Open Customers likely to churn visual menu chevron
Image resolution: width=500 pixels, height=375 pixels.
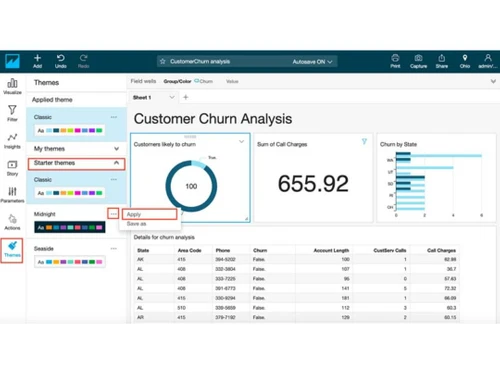pos(241,142)
